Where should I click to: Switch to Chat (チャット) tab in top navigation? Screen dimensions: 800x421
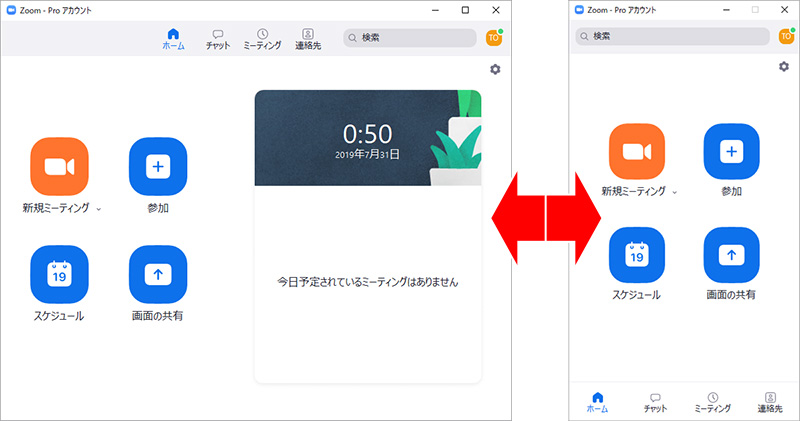pyautogui.click(x=218, y=39)
